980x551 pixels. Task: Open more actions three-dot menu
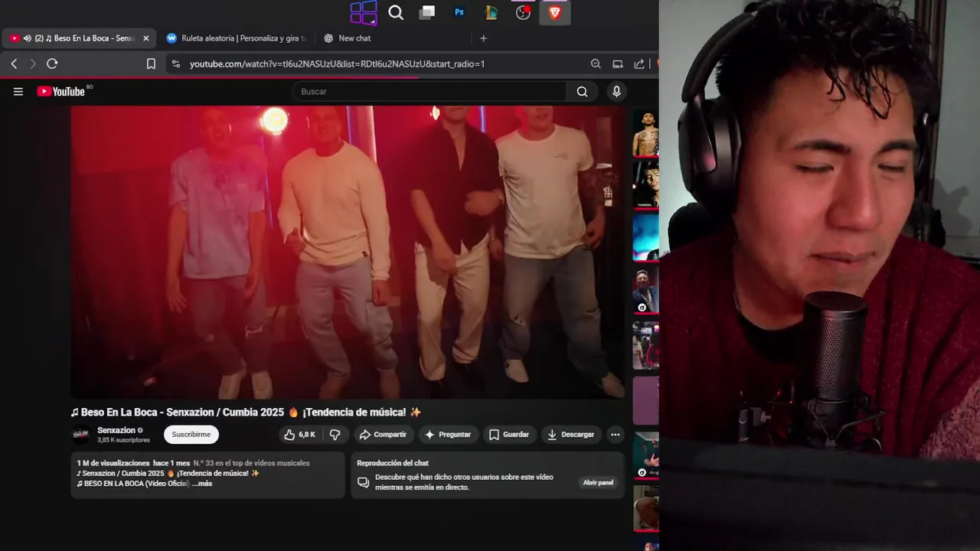pos(615,435)
